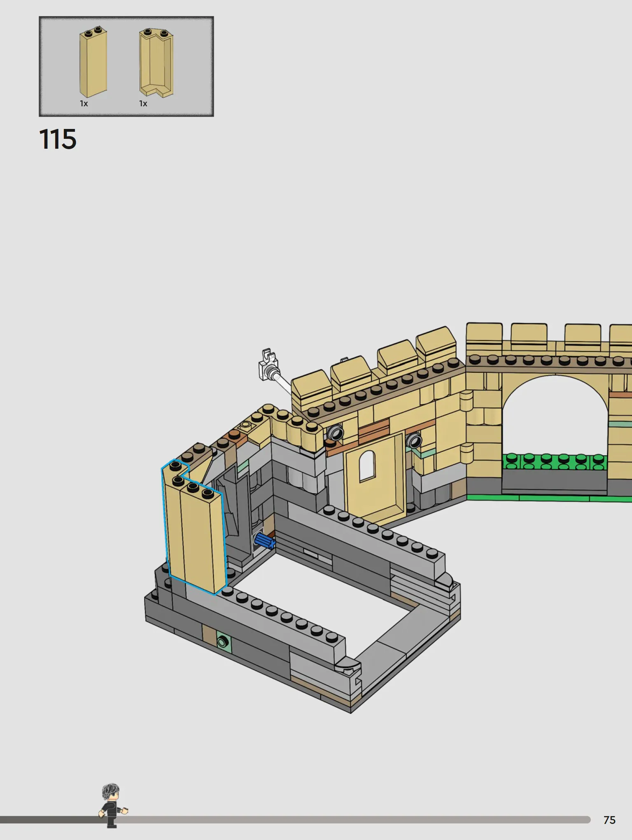Select the tan 1x2x5 brick in parts box
The image size is (632, 840).
point(93,62)
